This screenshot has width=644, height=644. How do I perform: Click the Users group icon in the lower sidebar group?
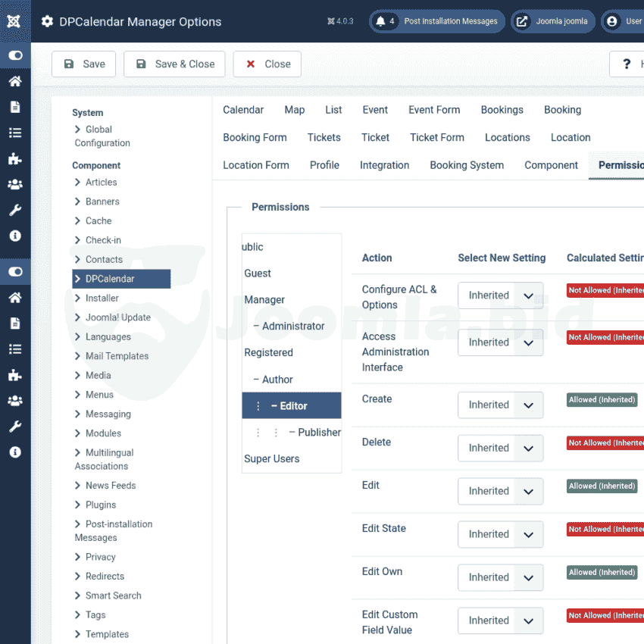click(x=15, y=400)
